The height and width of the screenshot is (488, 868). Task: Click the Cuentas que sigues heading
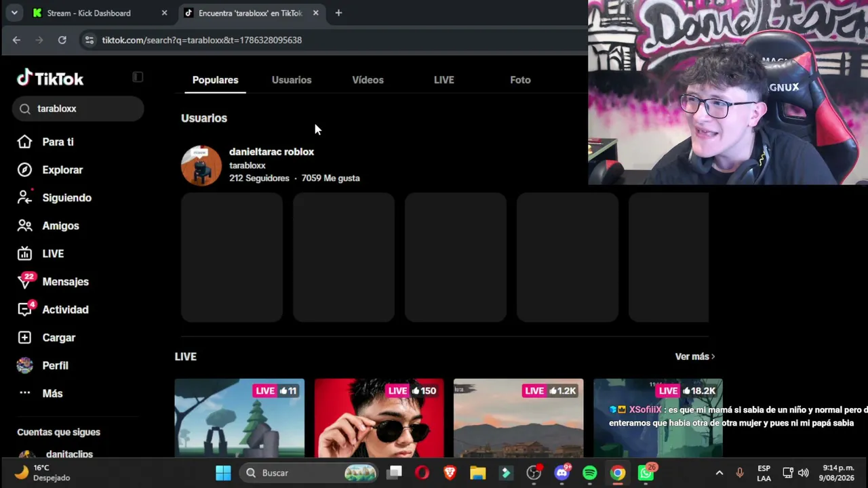[58, 432]
